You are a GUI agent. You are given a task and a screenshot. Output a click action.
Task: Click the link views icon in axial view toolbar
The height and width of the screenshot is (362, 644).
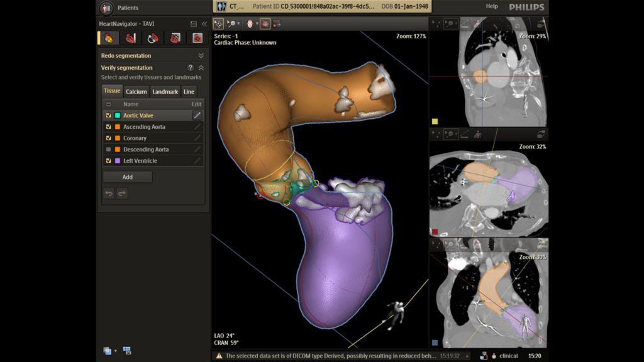[541, 134]
